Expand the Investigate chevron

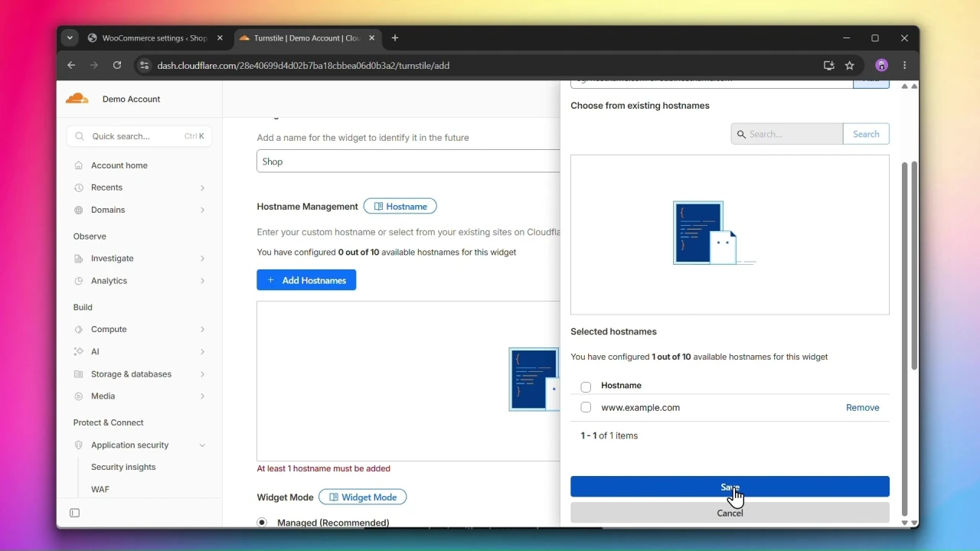pos(202,259)
